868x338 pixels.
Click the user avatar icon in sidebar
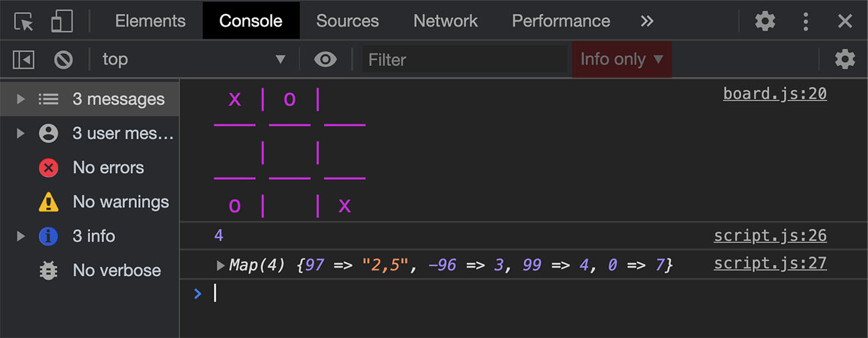click(48, 134)
